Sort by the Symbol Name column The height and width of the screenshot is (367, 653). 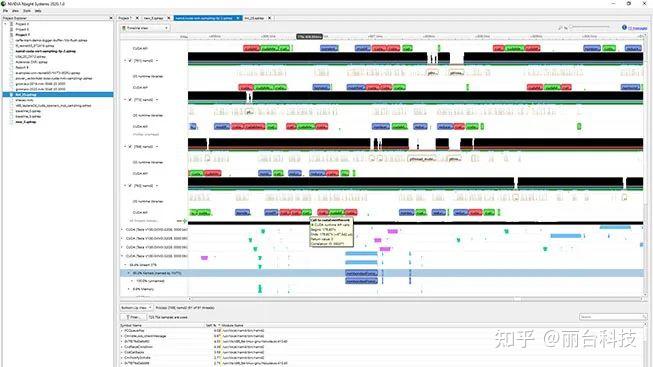click(131, 325)
